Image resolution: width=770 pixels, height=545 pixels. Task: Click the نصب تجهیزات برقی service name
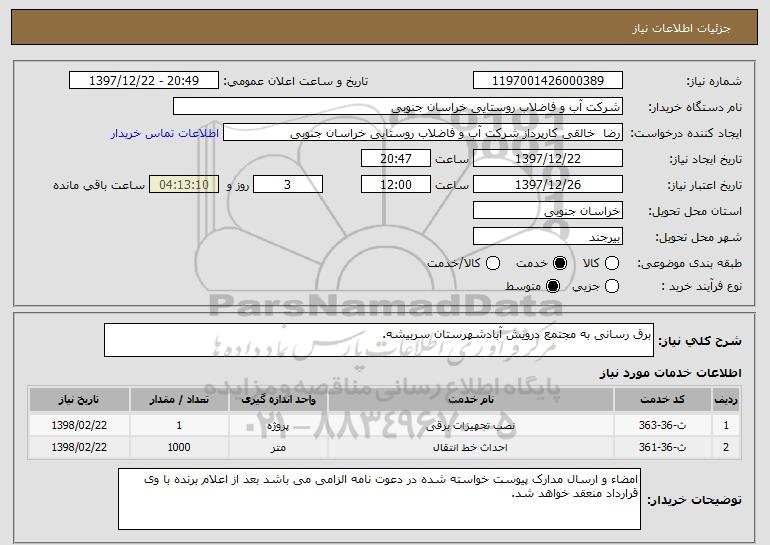pyautogui.click(x=470, y=426)
